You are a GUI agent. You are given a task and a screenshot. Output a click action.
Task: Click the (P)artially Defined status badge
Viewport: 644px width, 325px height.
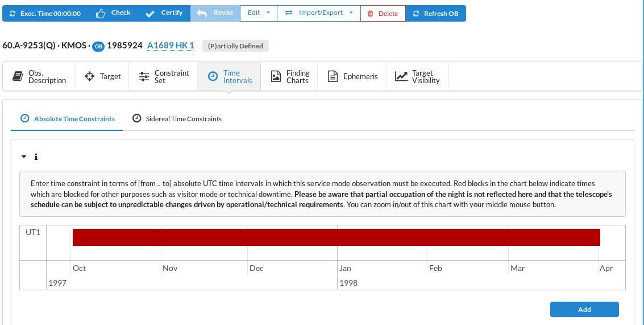click(x=235, y=46)
